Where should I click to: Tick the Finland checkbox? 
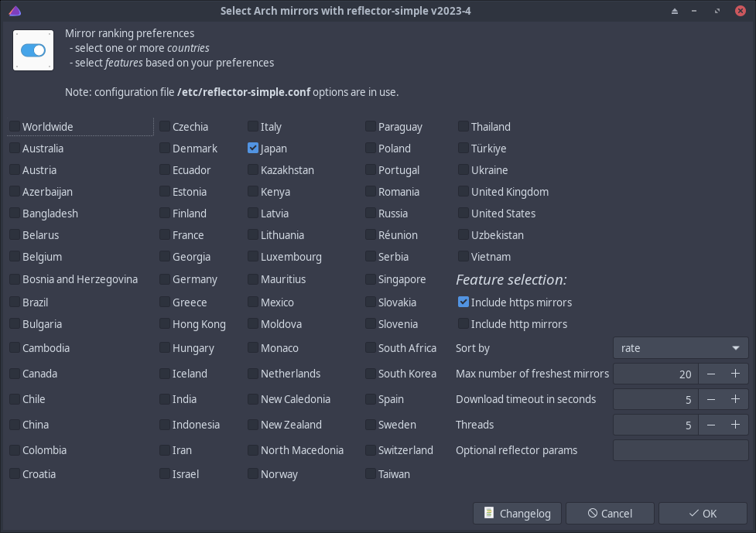point(165,213)
